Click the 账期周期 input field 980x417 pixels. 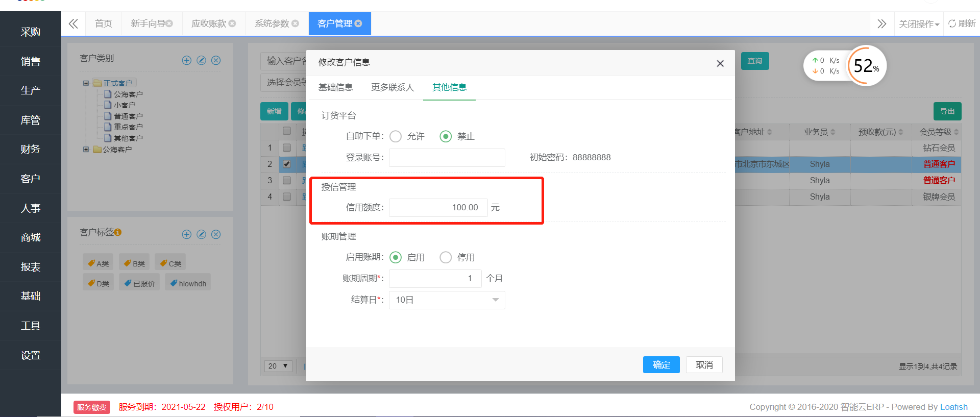pos(435,279)
